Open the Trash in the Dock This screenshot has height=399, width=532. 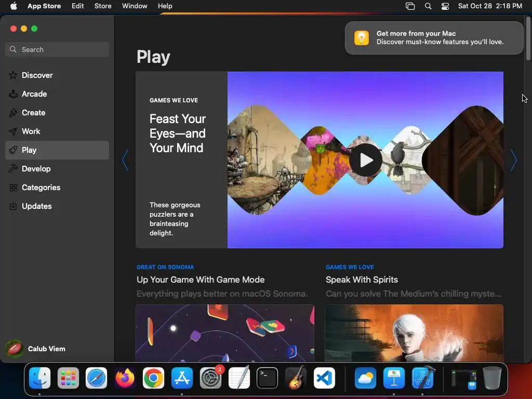pyautogui.click(x=492, y=378)
